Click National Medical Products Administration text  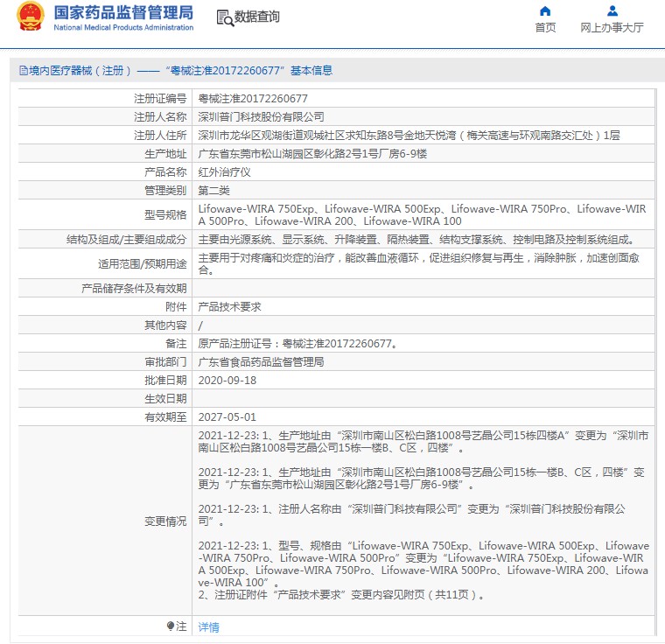123,28
